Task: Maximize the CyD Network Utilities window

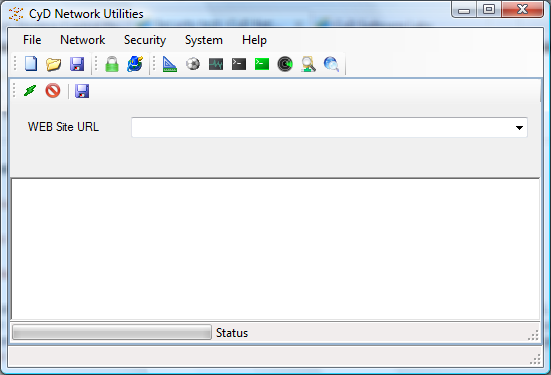Action: [489, 9]
